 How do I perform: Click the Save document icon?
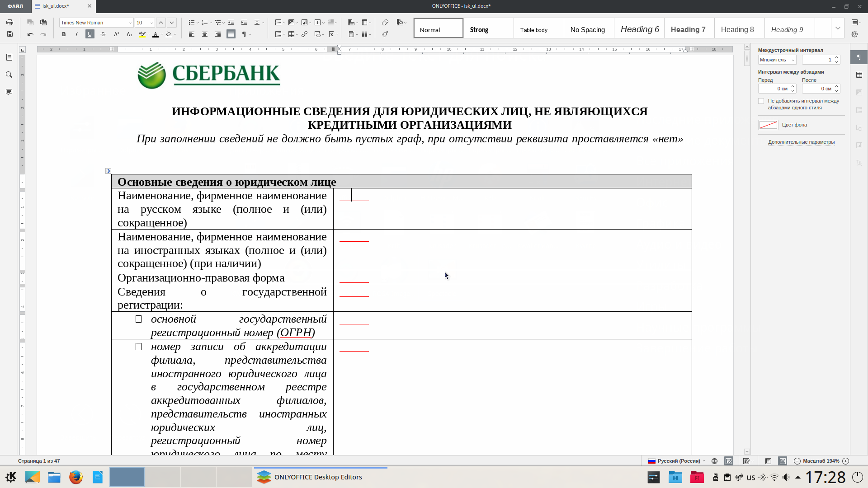[x=9, y=34]
